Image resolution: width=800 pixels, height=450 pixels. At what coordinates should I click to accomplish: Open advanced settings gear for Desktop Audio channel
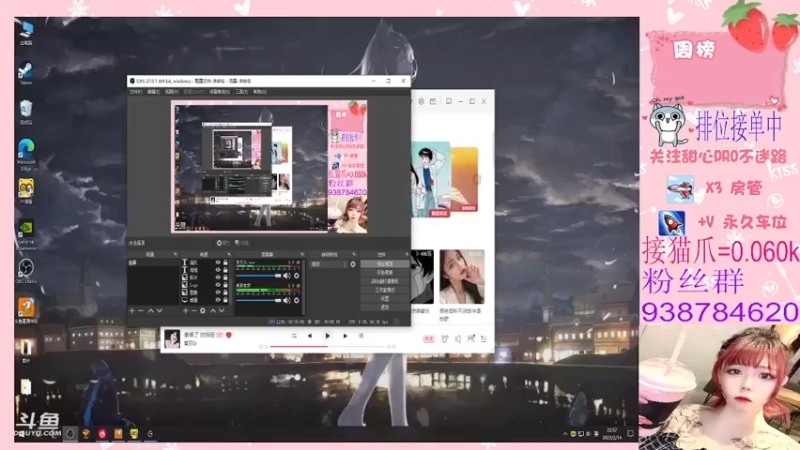coord(296,301)
